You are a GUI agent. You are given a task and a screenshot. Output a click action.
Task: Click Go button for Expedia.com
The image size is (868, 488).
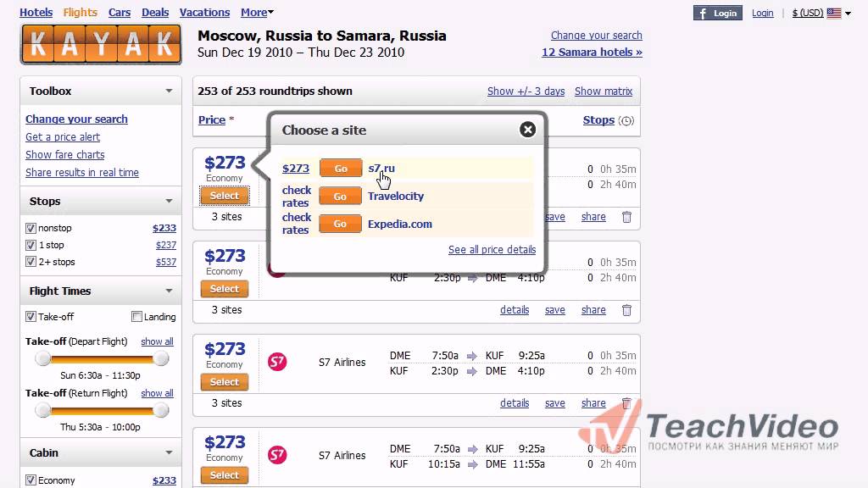pyautogui.click(x=341, y=224)
